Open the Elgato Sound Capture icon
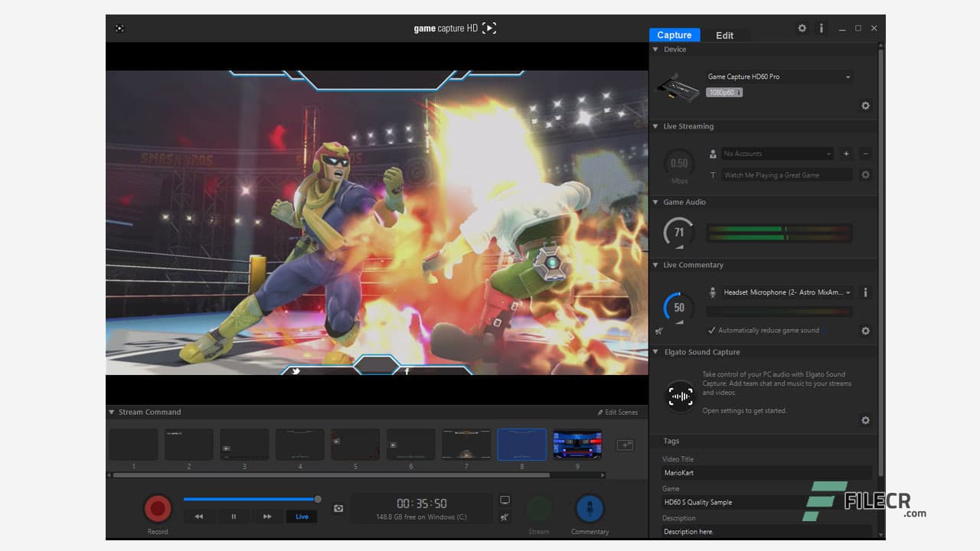 pos(680,396)
